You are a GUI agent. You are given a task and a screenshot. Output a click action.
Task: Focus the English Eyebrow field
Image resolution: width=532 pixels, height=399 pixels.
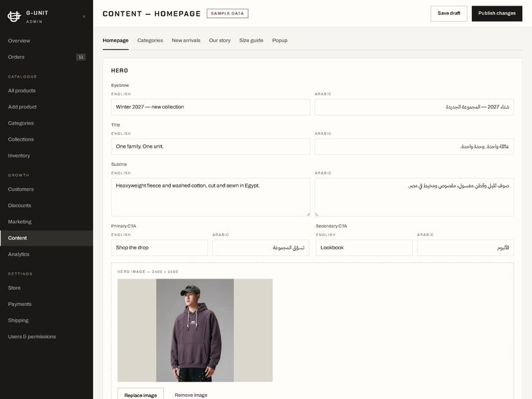[211, 107]
